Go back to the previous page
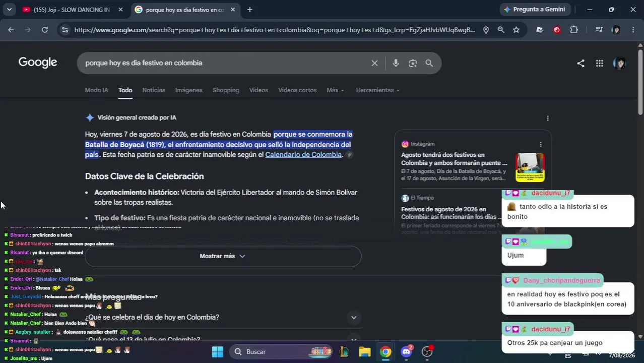 click(x=11, y=30)
